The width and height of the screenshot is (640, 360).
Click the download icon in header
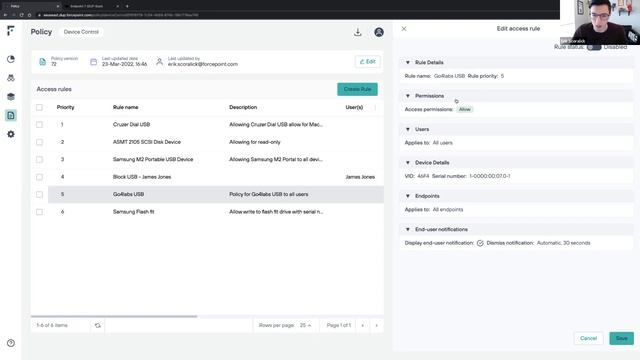(358, 32)
